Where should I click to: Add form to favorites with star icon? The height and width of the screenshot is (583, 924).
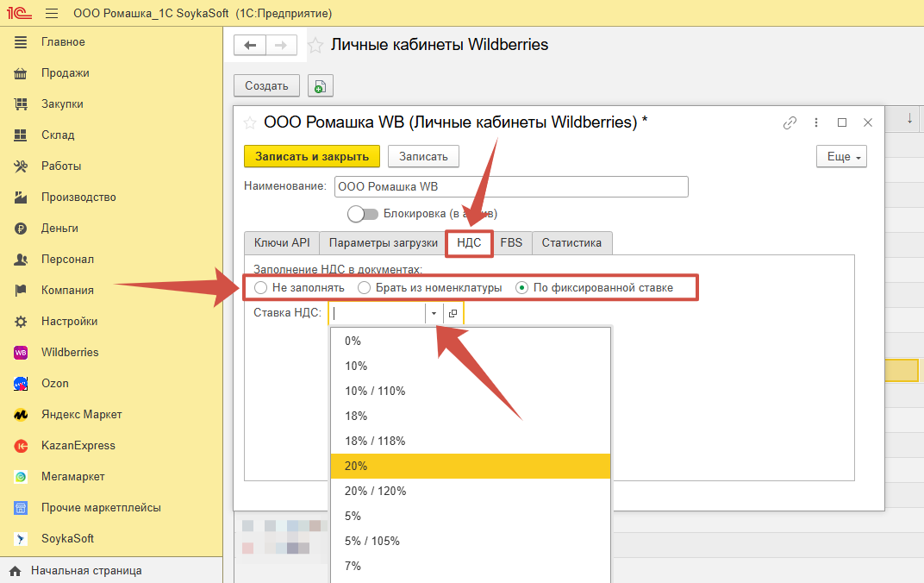pos(250,122)
